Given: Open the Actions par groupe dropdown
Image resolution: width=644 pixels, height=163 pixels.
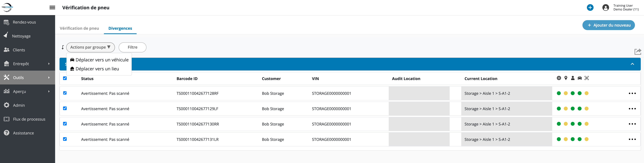Looking at the screenshot, I should pos(90,47).
